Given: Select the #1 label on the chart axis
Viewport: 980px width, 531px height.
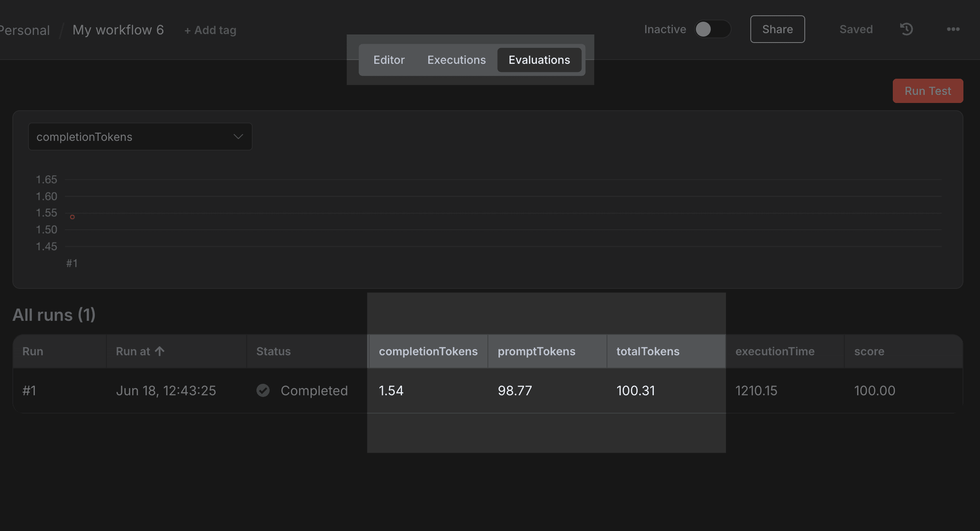Looking at the screenshot, I should pyautogui.click(x=72, y=263).
